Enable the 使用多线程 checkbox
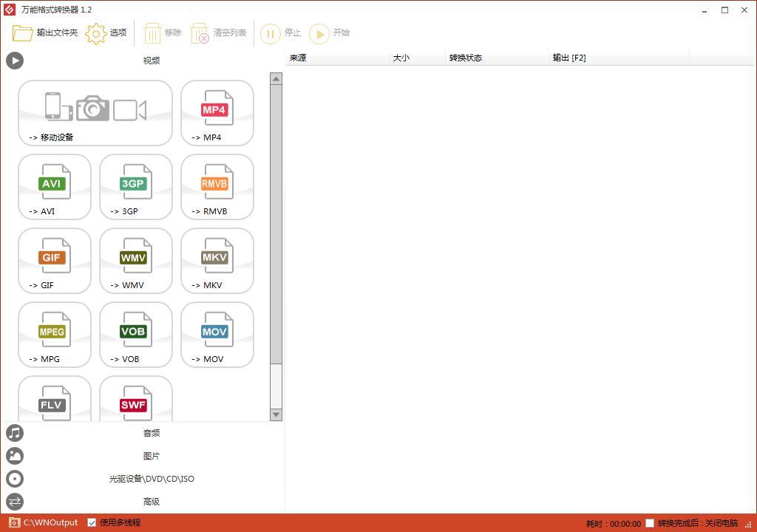757x532 pixels. [92, 522]
